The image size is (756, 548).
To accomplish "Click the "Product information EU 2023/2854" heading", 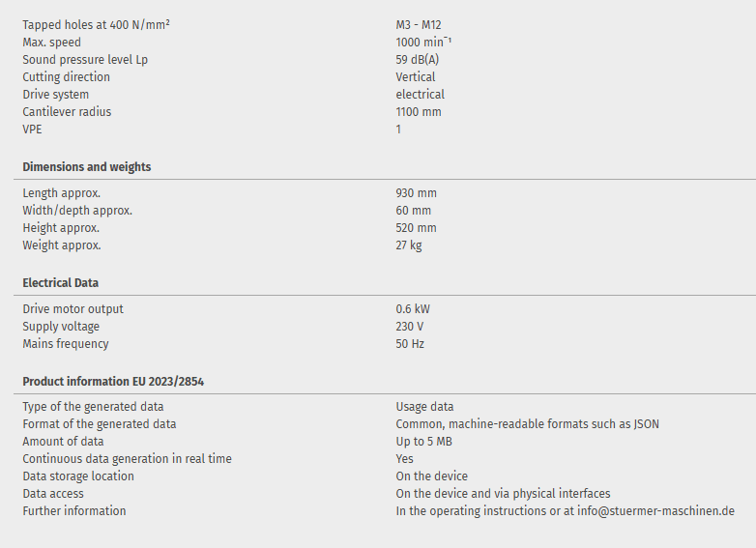I will point(113,382).
